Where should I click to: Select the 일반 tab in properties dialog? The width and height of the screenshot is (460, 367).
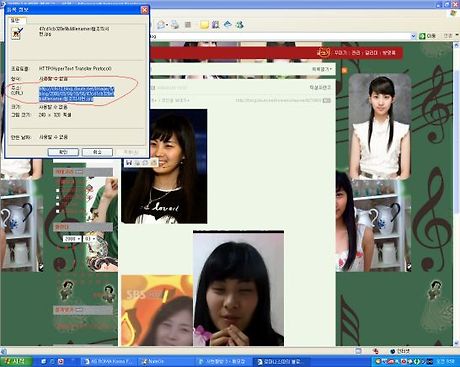click(16, 20)
